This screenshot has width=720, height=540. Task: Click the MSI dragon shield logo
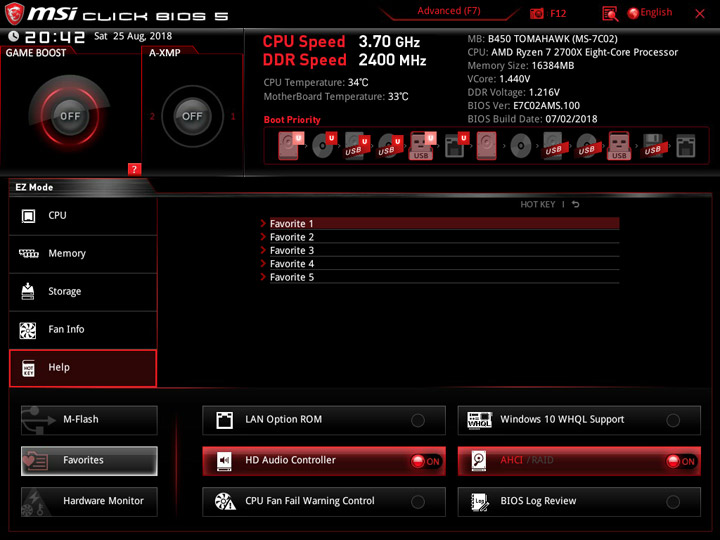[14, 13]
